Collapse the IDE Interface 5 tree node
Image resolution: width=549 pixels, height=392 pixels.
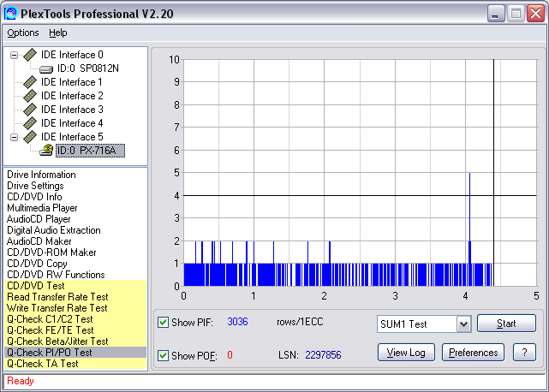click(14, 137)
